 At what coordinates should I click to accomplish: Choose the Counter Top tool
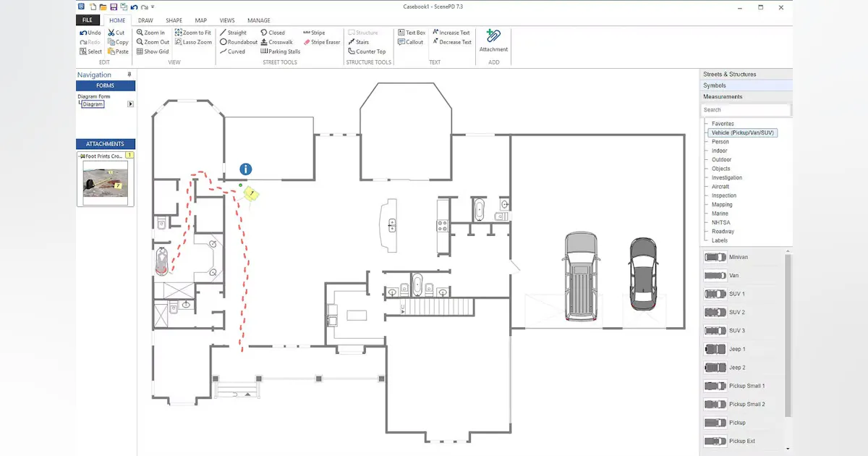[x=367, y=51]
